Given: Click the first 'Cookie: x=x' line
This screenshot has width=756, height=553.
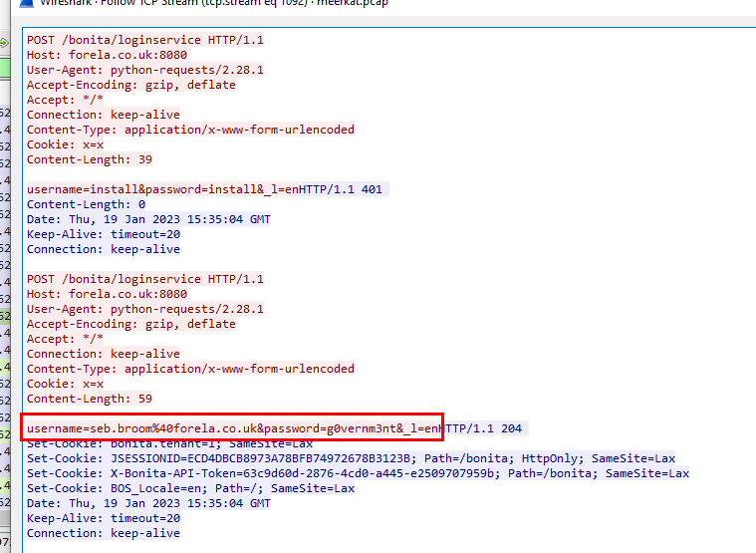Looking at the screenshot, I should tap(65, 144).
